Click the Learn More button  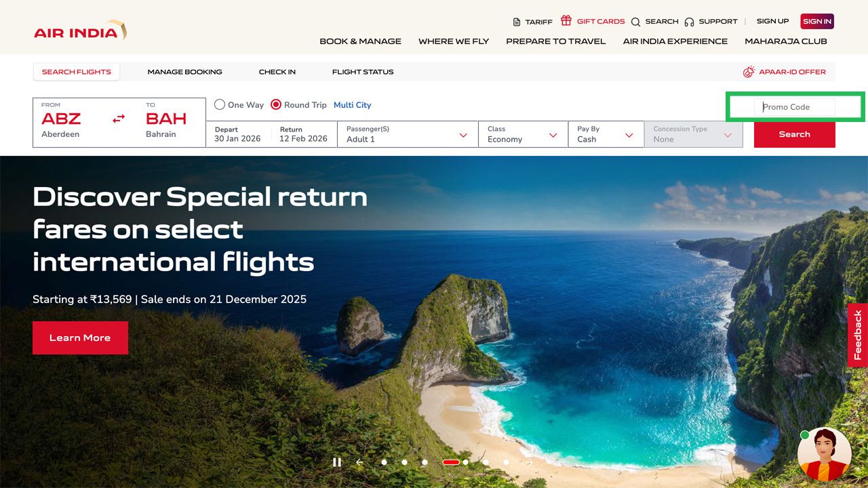(x=80, y=338)
